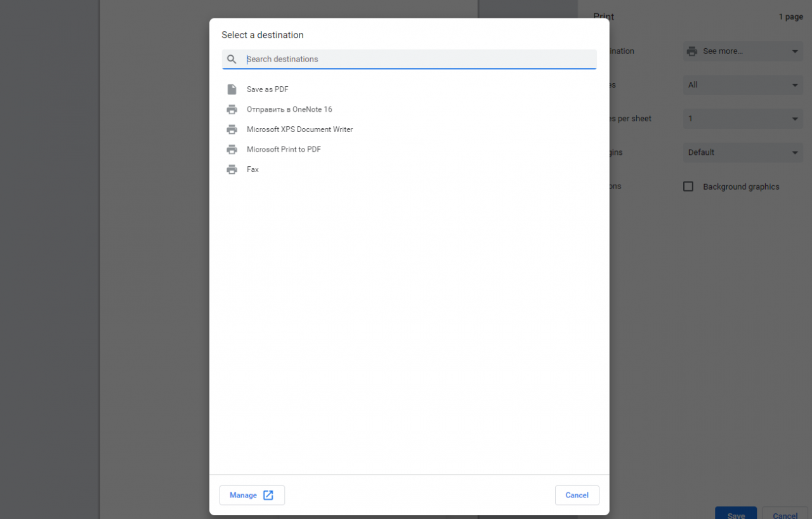Open the Margins dropdown showing Default
The height and width of the screenshot is (519, 812).
742,152
